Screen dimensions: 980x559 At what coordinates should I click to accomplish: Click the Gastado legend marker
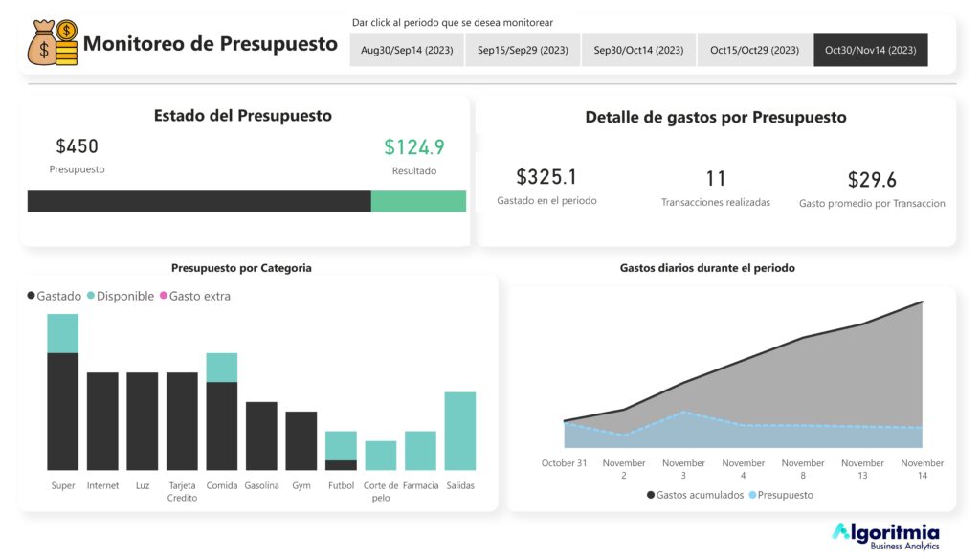[x=32, y=297]
